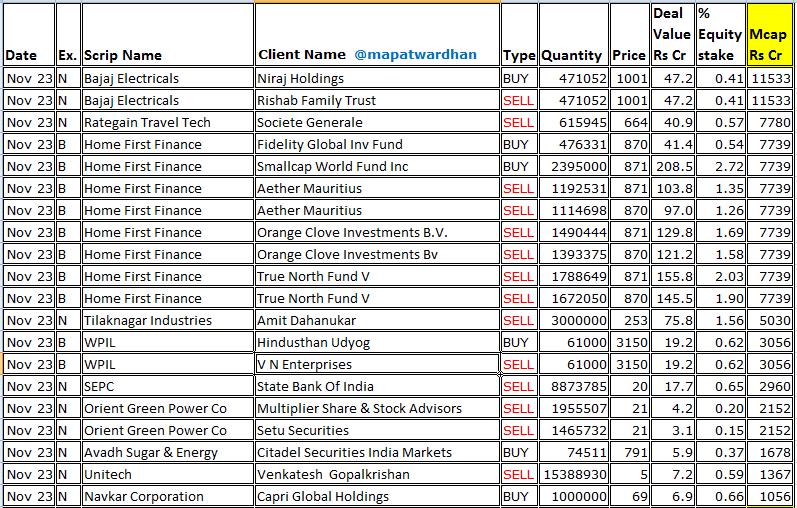The image size is (797, 508).
Task: Click quantity cell 8873785
Action: pyautogui.click(x=574, y=386)
